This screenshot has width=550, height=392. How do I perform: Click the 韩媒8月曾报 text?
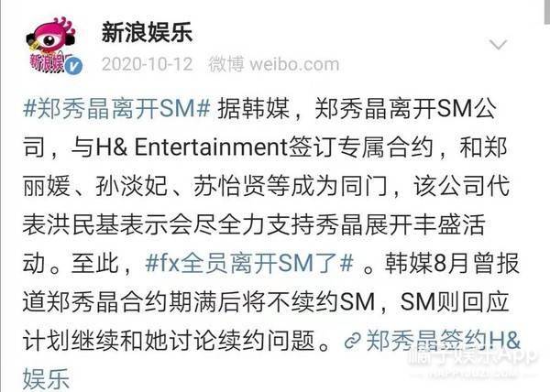[452, 263]
